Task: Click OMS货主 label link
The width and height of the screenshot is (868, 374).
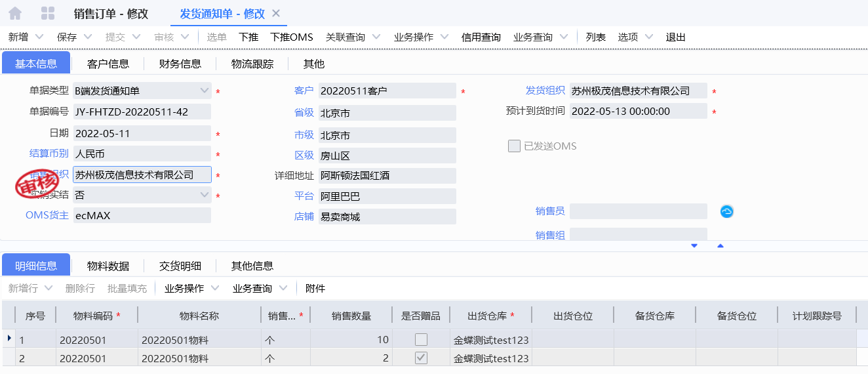Action: pyautogui.click(x=47, y=215)
